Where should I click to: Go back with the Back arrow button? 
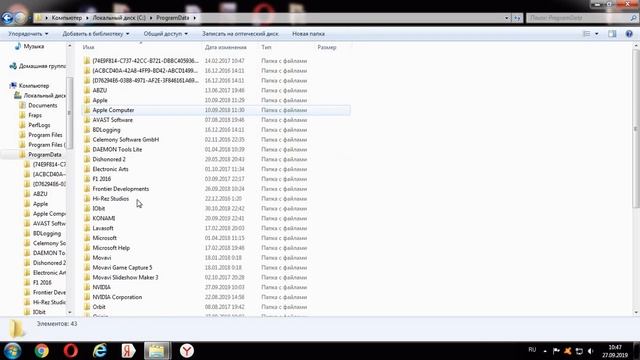8,18
